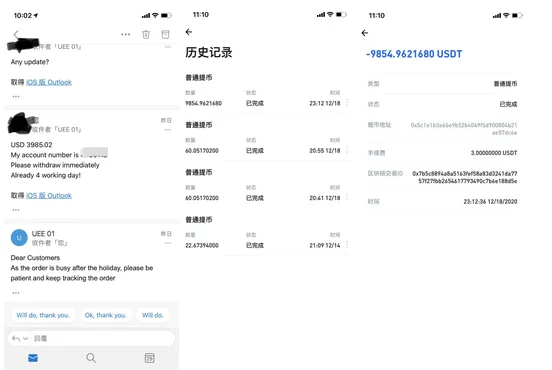
Task: Tap the reply input field
Action: click(102, 338)
